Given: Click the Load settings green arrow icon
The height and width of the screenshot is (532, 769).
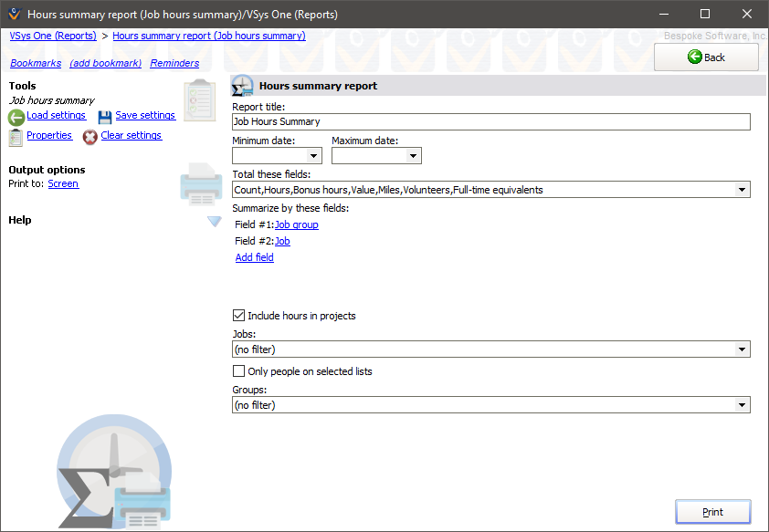Looking at the screenshot, I should point(16,116).
